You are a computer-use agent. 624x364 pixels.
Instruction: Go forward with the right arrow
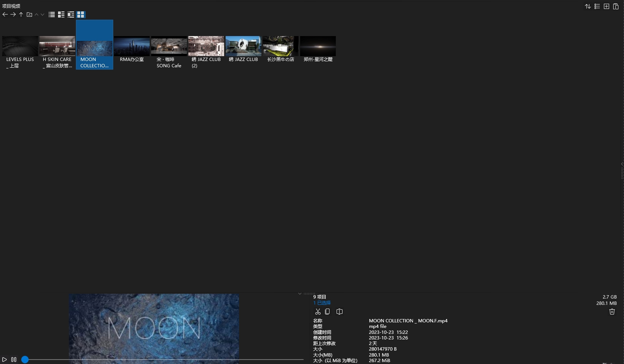coord(13,15)
